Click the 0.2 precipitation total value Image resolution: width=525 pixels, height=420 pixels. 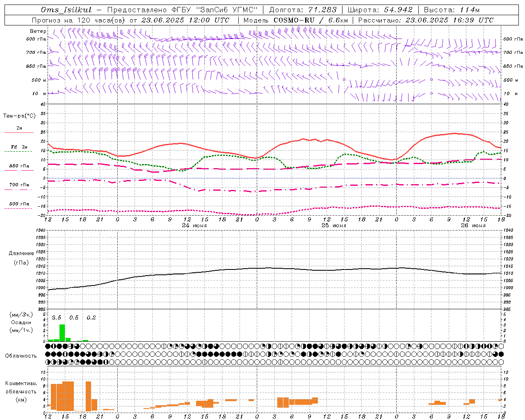coord(91,318)
